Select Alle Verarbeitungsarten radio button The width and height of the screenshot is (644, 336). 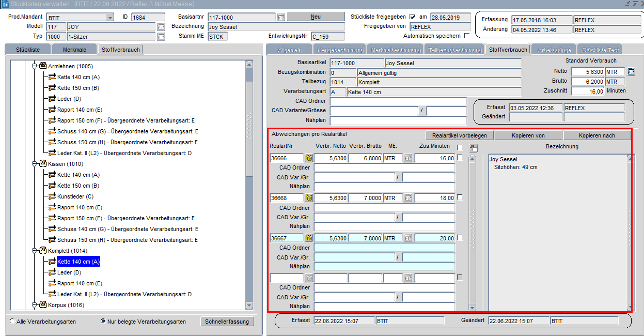tap(12, 322)
